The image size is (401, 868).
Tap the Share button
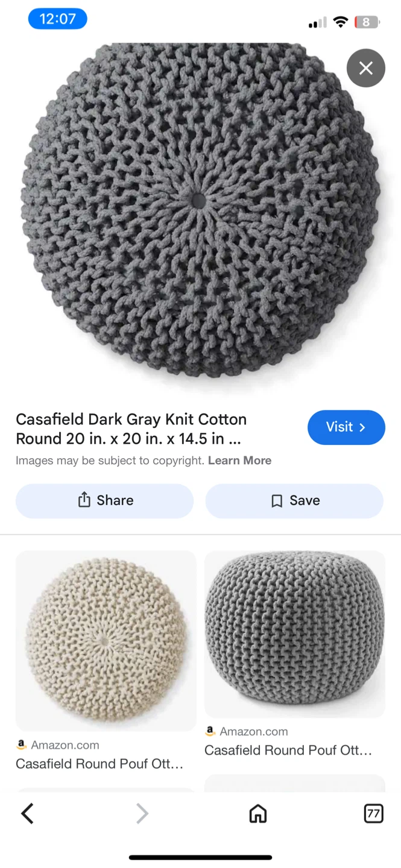[x=104, y=501]
